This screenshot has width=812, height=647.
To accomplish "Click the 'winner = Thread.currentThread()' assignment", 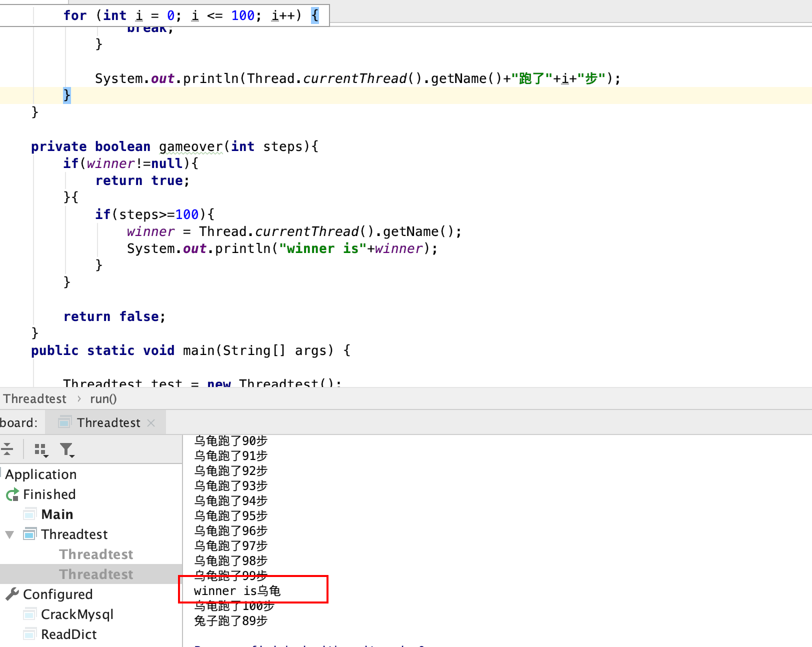I will 294,231.
